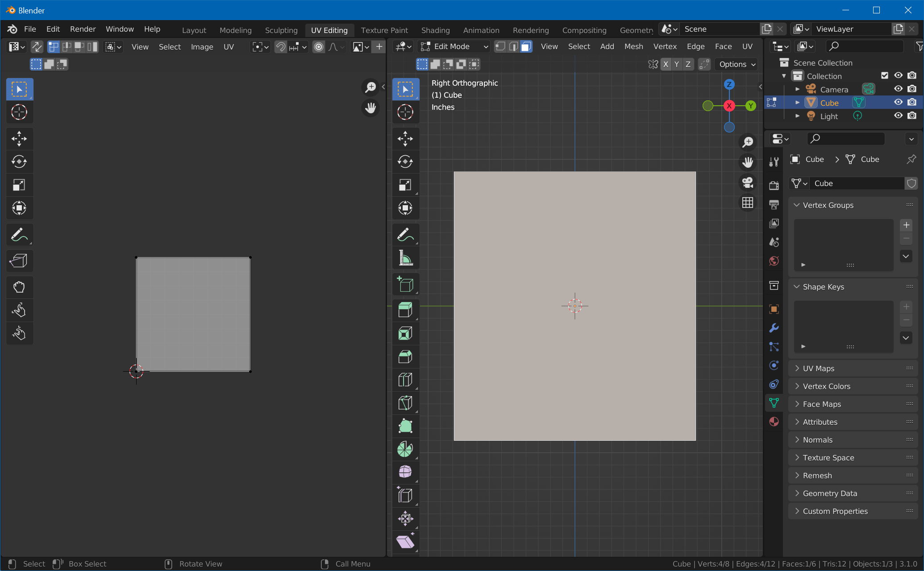Click the Scene name input field
Image resolution: width=924 pixels, height=571 pixels.
(x=720, y=29)
